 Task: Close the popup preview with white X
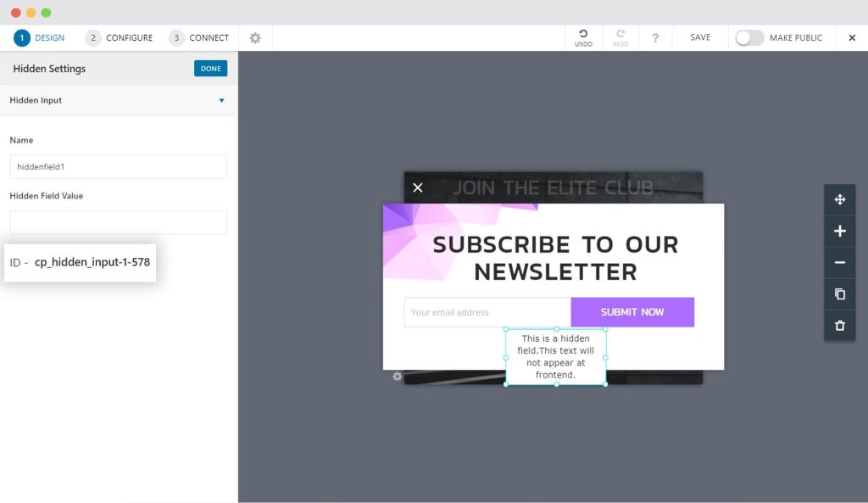(x=418, y=187)
